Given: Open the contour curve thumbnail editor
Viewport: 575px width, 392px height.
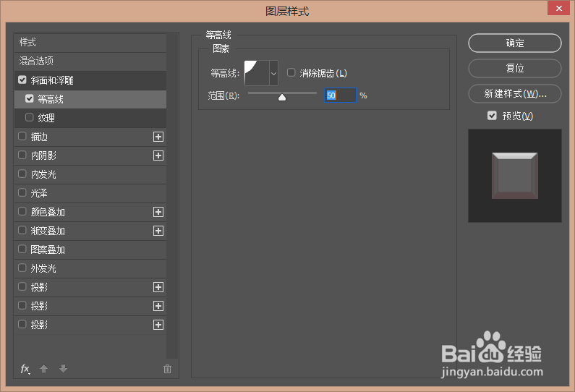Looking at the screenshot, I should coord(257,73).
